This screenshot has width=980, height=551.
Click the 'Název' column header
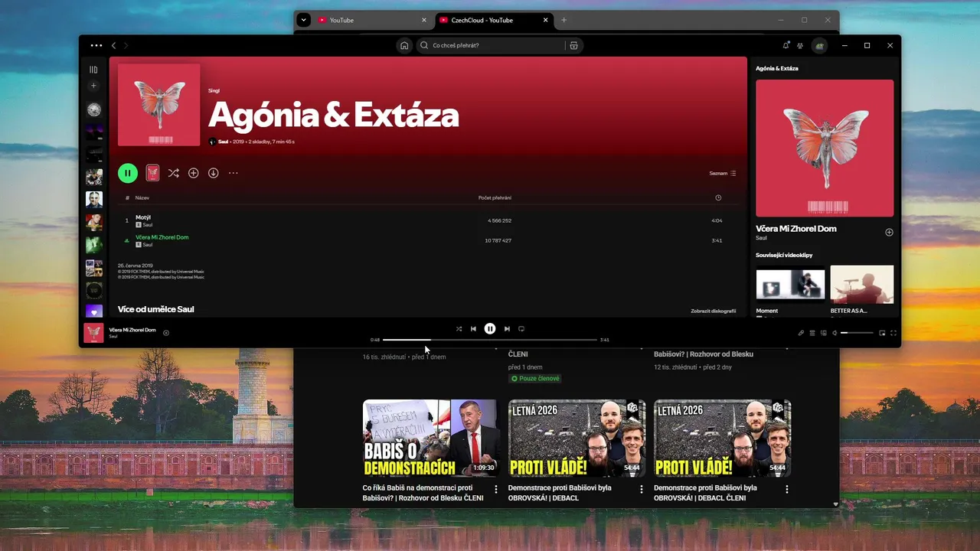pos(142,197)
